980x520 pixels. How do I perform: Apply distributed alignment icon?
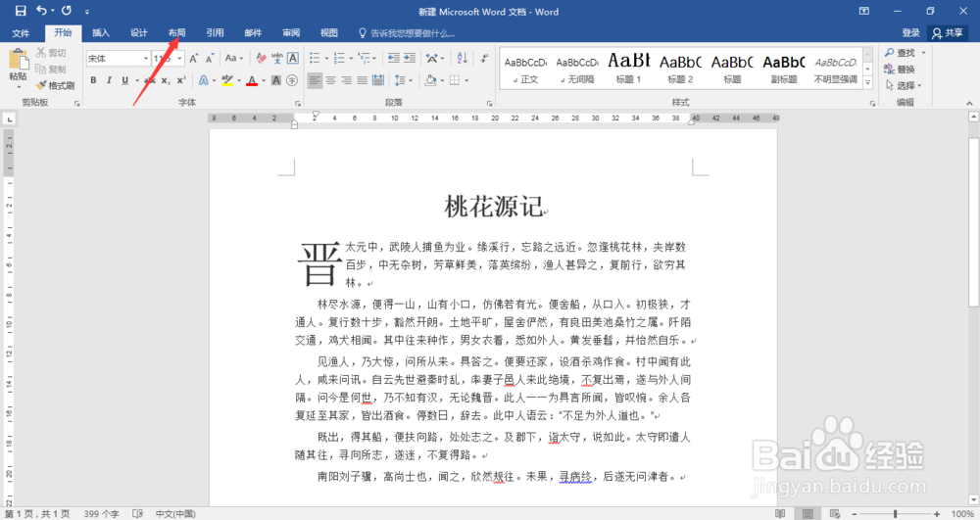[x=378, y=80]
